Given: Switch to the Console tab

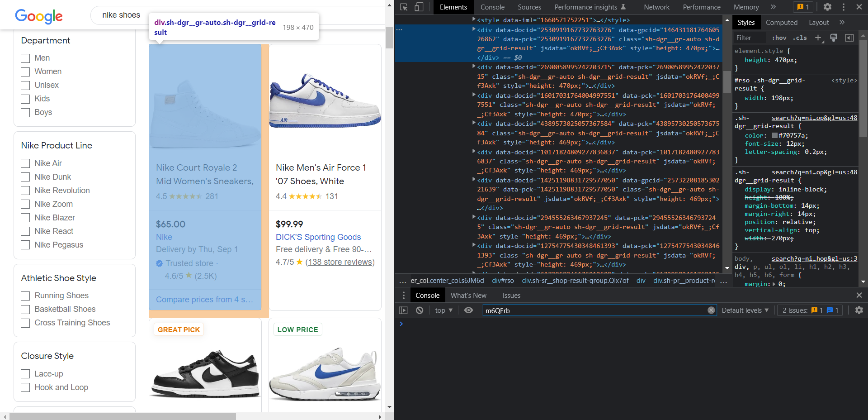Looking at the screenshot, I should 492,7.
